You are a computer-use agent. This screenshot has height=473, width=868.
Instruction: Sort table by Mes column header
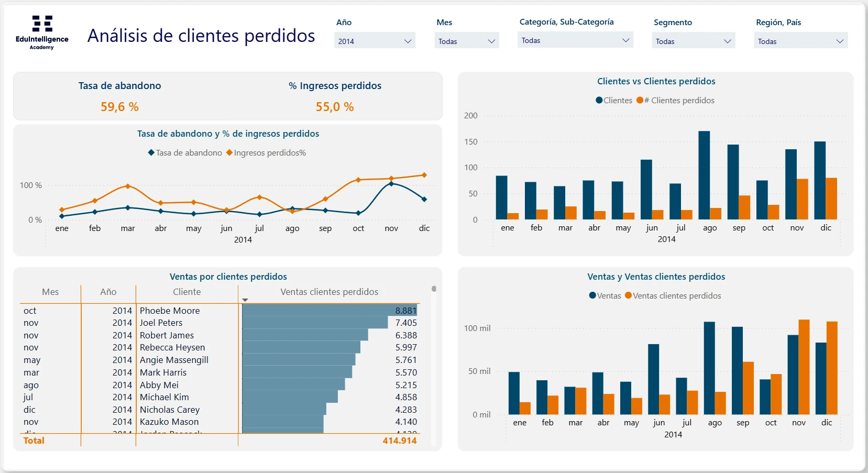pyautogui.click(x=50, y=292)
